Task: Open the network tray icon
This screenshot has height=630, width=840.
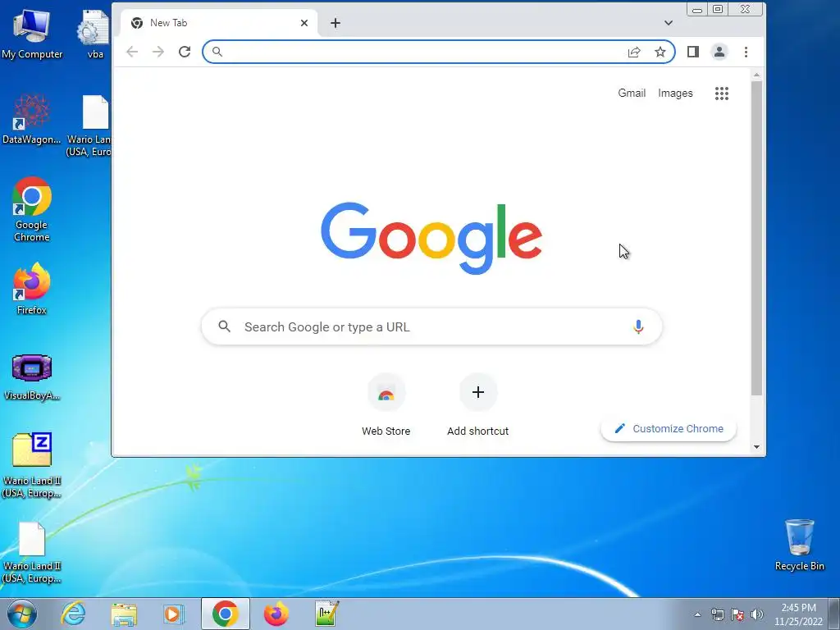Action: pos(717,614)
